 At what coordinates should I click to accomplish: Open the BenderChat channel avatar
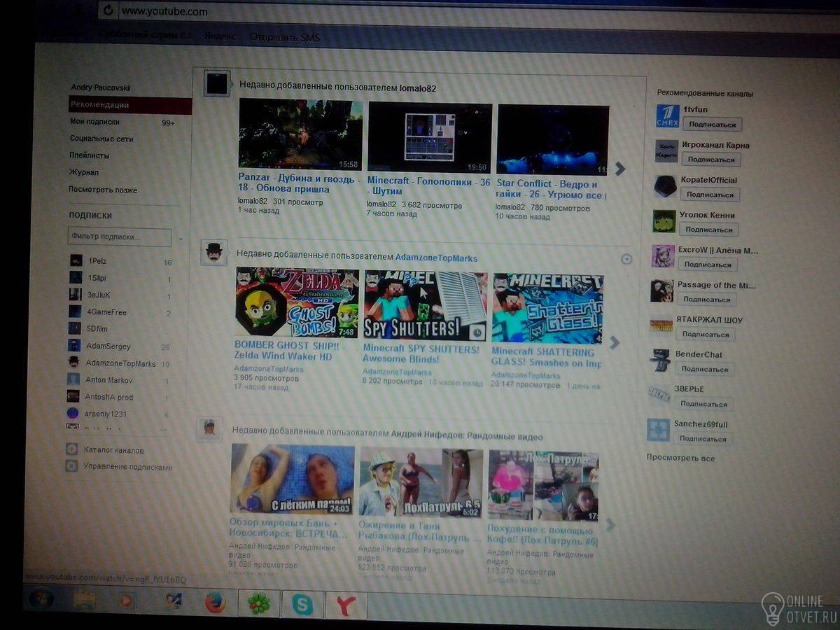click(660, 360)
